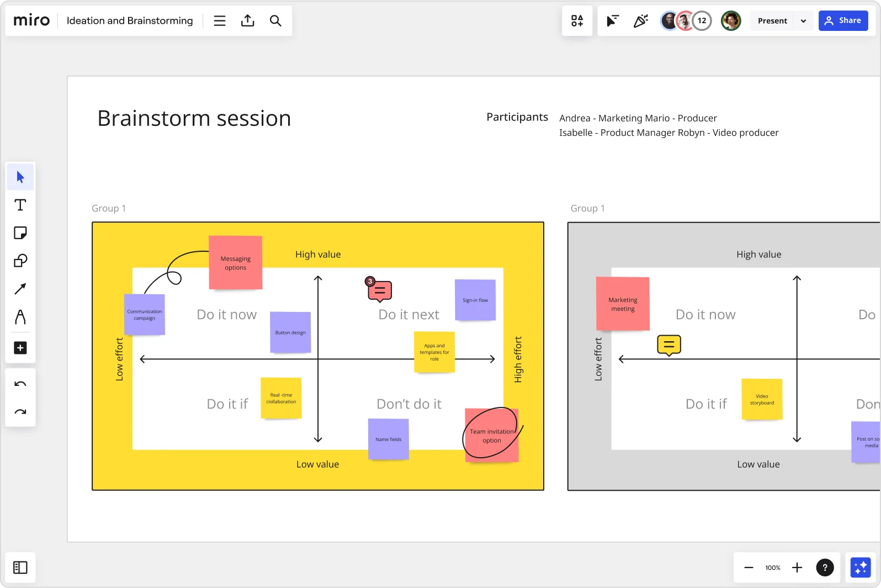Click the blue Share button
Screen dimensions: 881x588
point(843,21)
